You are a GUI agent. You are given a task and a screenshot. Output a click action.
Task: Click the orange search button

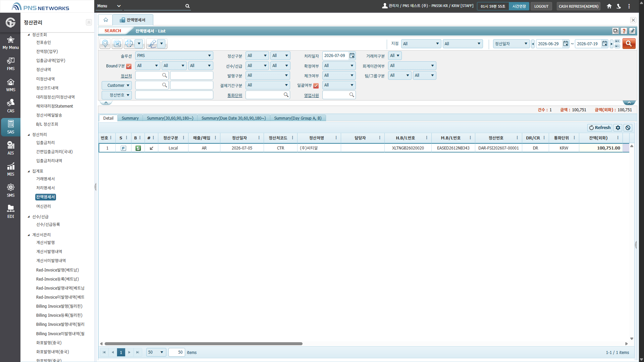point(629,44)
